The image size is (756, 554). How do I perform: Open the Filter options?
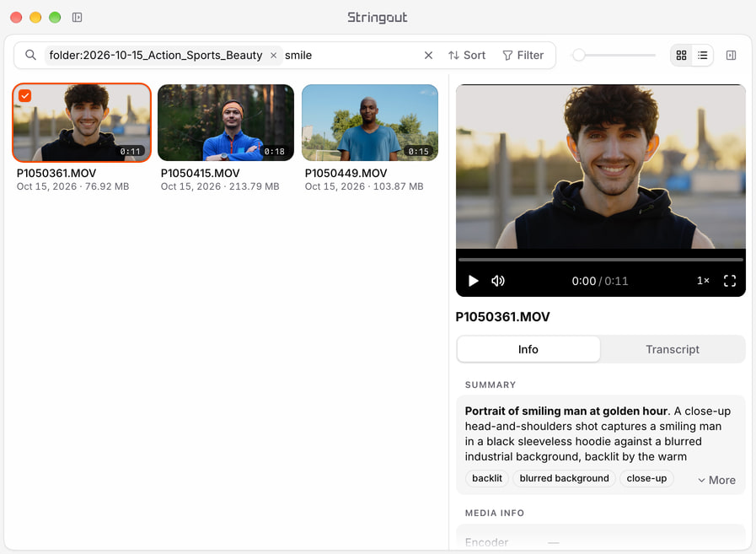[x=523, y=56]
